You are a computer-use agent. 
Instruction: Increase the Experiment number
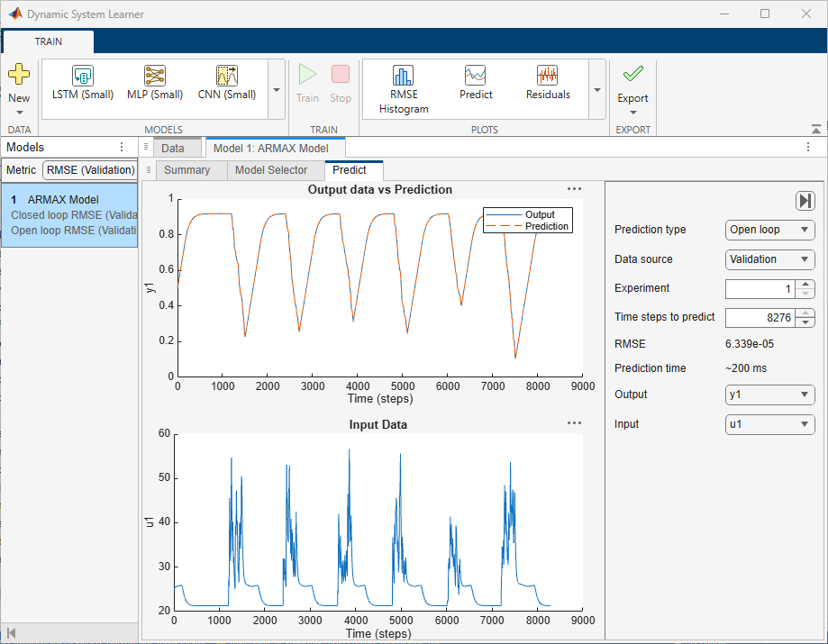click(x=805, y=284)
